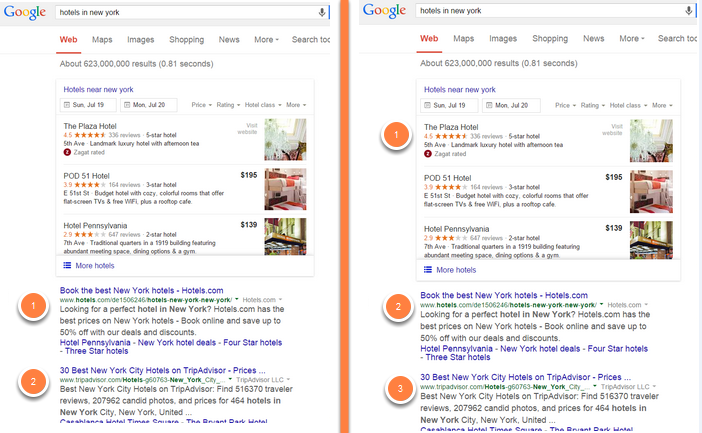
Task: Open POD 51 Hotel photo thumbnail, left page
Action: (285, 189)
